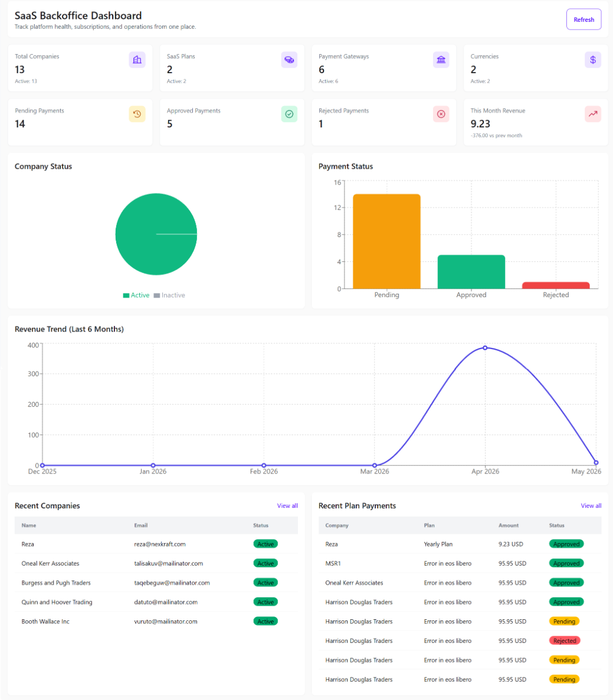Click the green Approved bar in chart

471,272
